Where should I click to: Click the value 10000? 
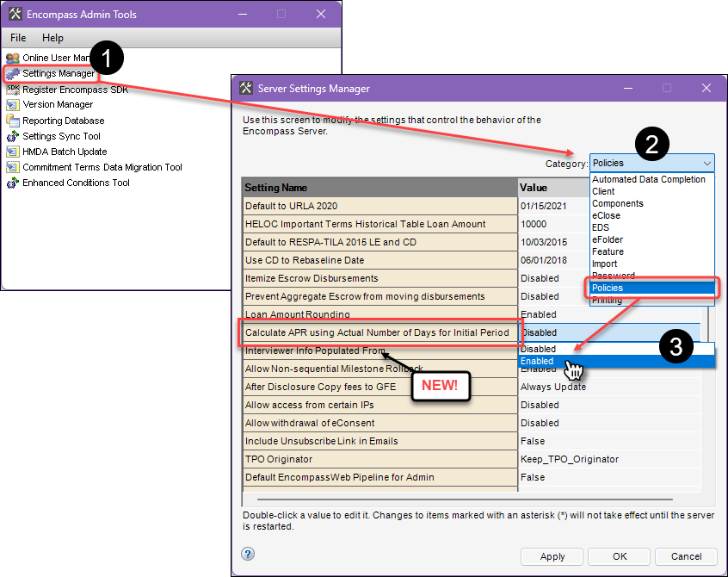click(x=534, y=224)
